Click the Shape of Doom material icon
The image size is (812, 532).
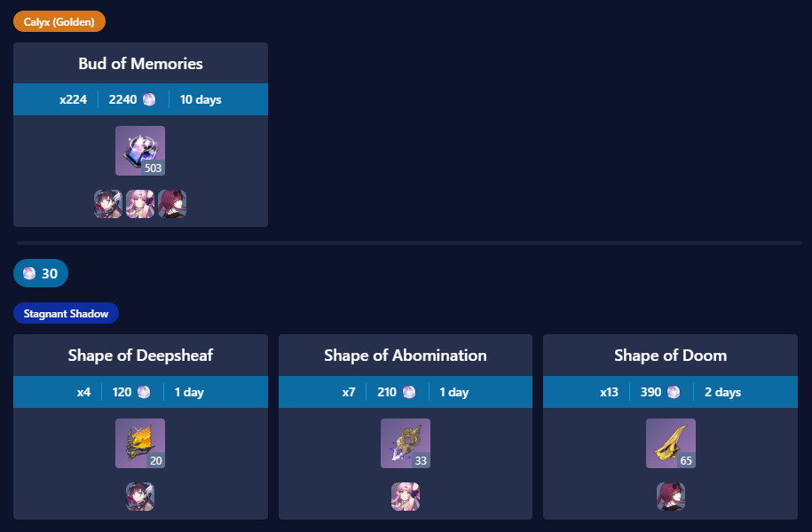pyautogui.click(x=671, y=443)
